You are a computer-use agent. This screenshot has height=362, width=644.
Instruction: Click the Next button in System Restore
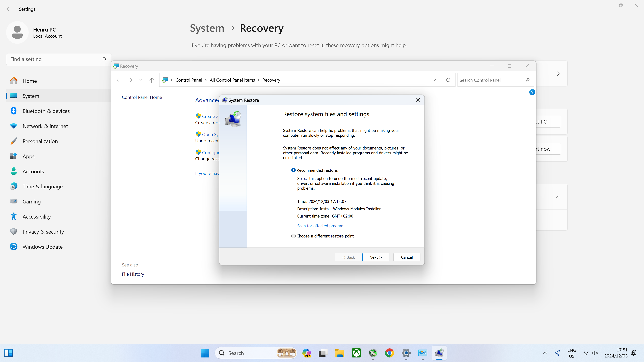click(375, 257)
